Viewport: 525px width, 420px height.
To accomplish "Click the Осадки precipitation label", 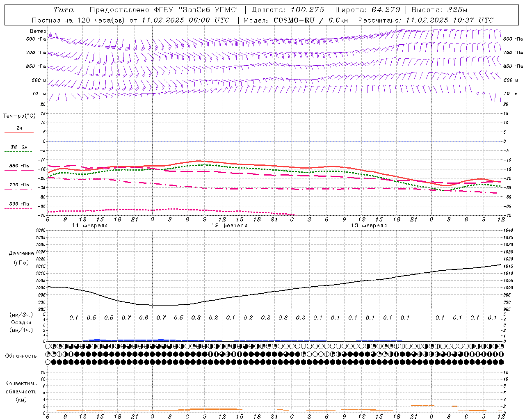I will (21, 323).
